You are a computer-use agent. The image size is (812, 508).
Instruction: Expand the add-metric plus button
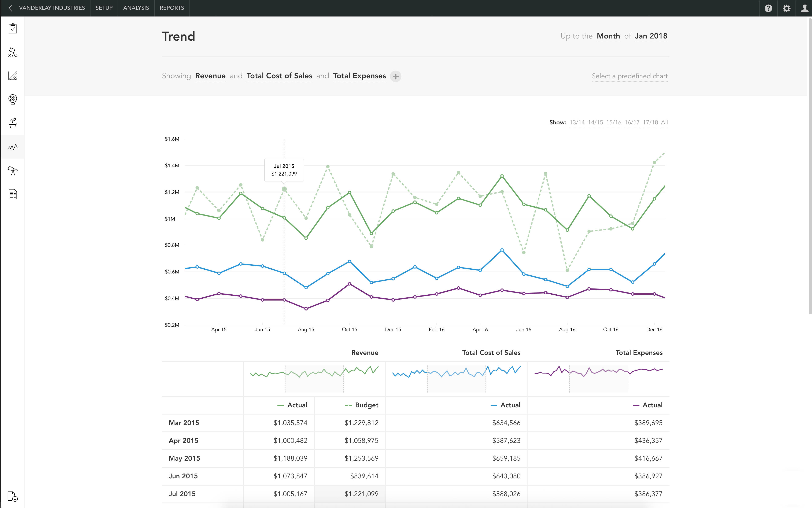395,77
